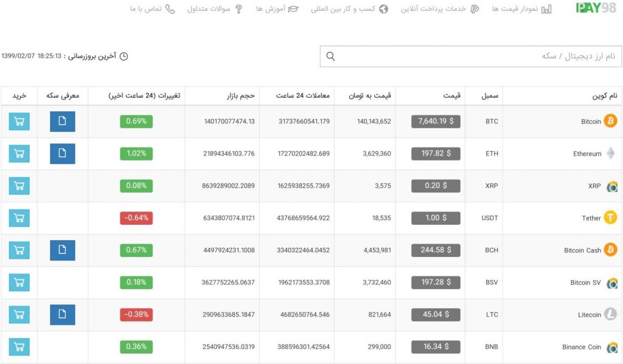This screenshot has height=364, width=623.
Task: Click the Ethereum diamond logo icon
Action: [x=611, y=153]
